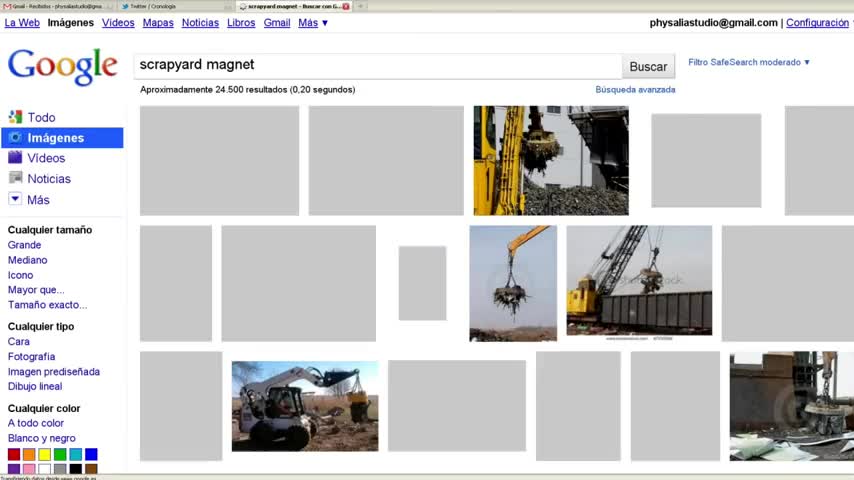Image resolution: width=854 pixels, height=480 pixels.
Task: Pick the purple color swatch
Action: click(14, 469)
